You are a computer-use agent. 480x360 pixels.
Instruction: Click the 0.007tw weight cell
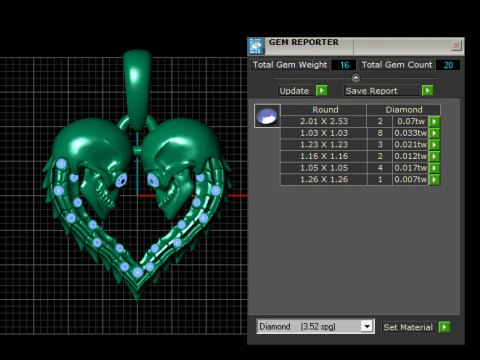411,180
